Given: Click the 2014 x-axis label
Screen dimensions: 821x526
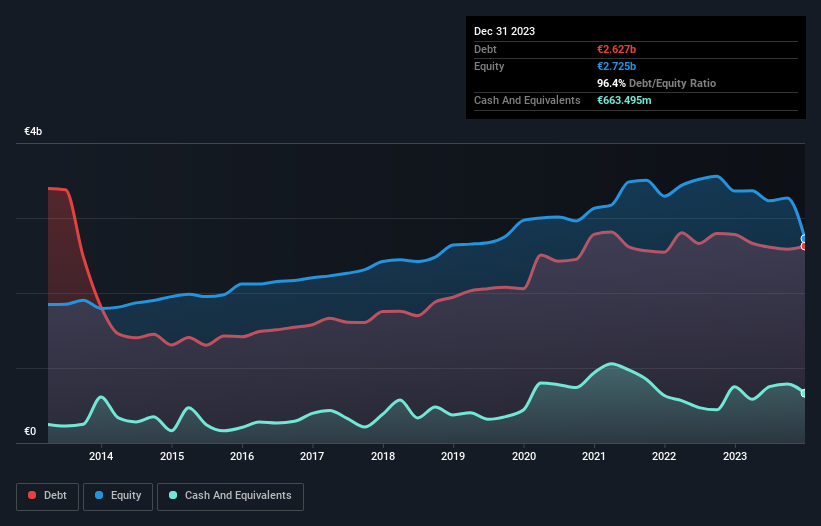Looking at the screenshot, I should [x=101, y=456].
